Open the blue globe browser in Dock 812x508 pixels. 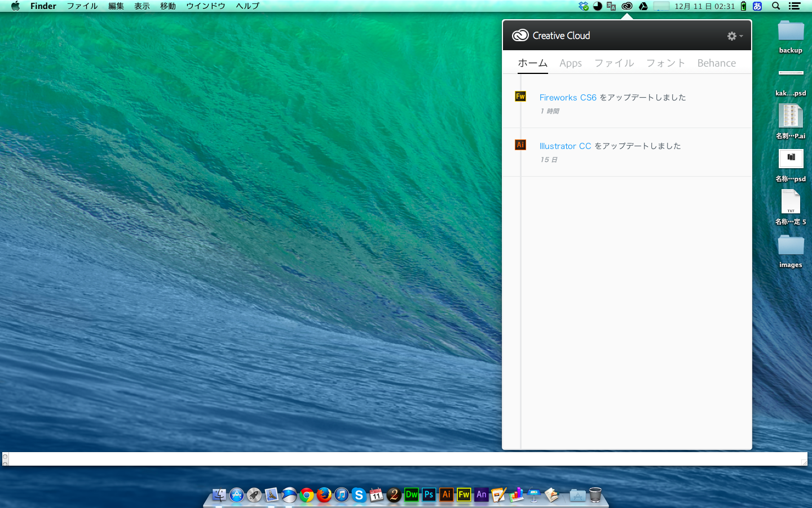pyautogui.click(x=289, y=495)
